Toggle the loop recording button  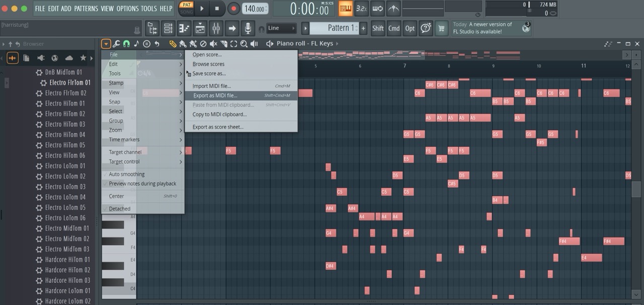point(377,9)
